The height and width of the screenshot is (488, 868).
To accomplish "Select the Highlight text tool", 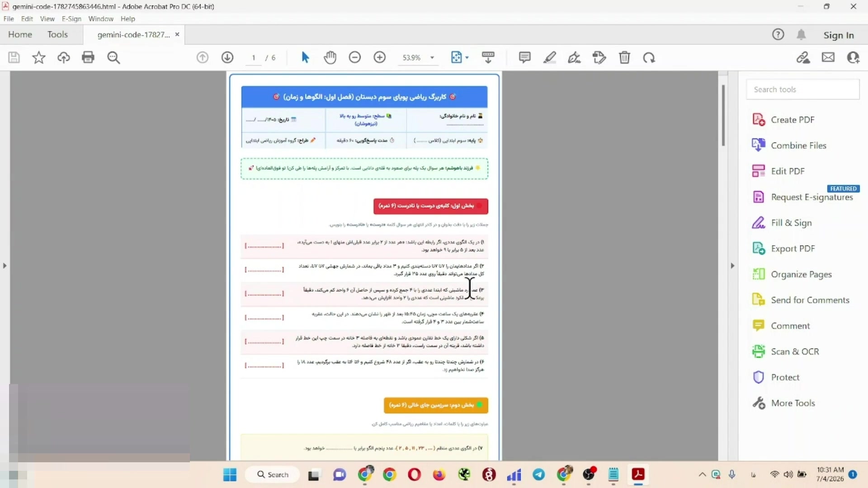I will pos(550,57).
